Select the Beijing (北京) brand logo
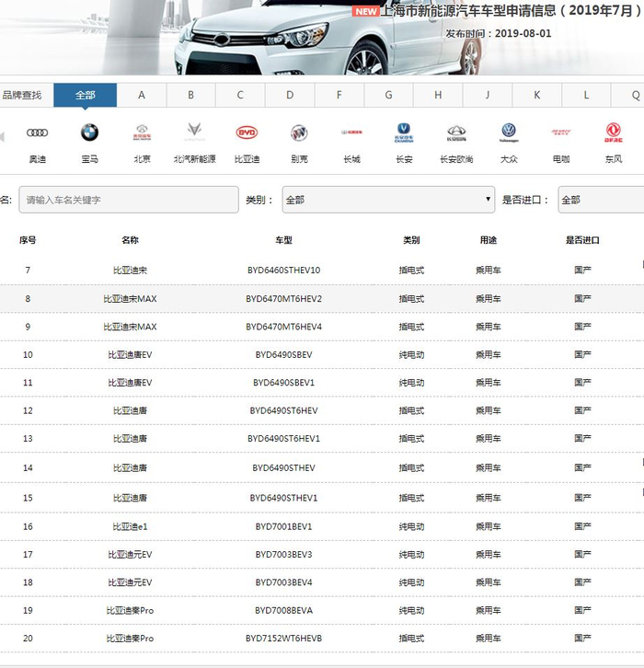The width and height of the screenshot is (644, 668). [x=142, y=132]
